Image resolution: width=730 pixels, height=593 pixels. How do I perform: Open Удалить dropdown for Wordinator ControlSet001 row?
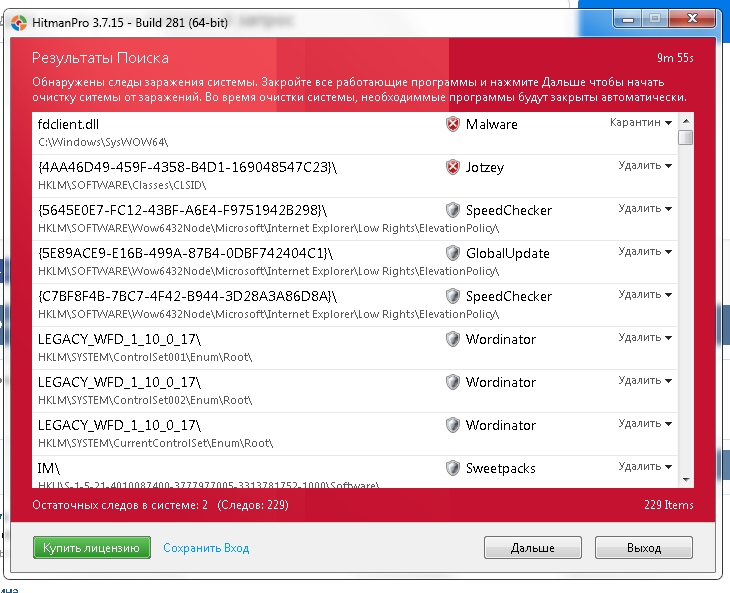645,337
